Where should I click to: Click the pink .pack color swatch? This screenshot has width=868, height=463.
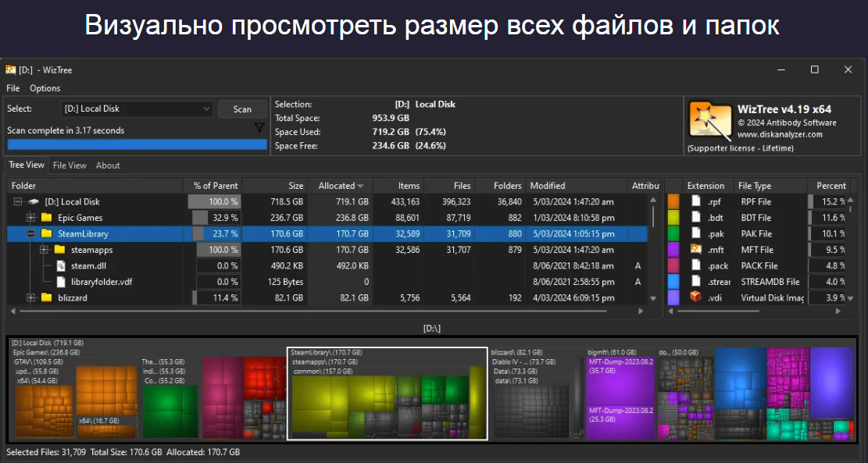point(673,265)
